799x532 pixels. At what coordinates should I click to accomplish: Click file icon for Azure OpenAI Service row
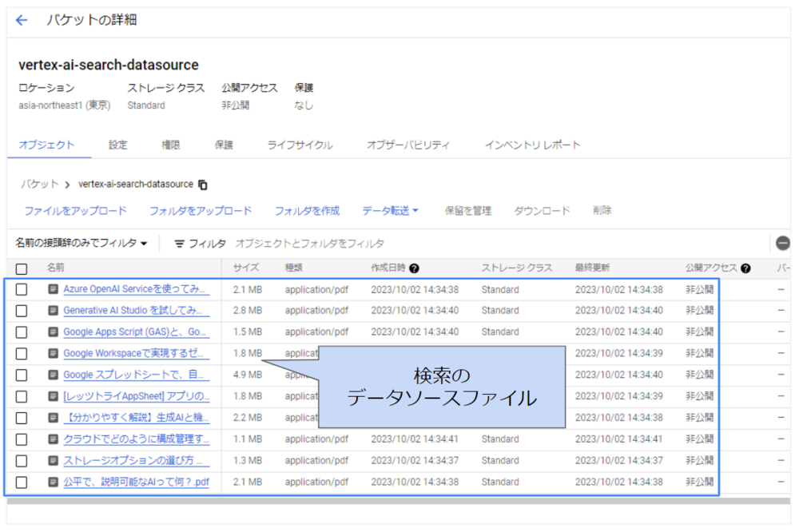[53, 289]
